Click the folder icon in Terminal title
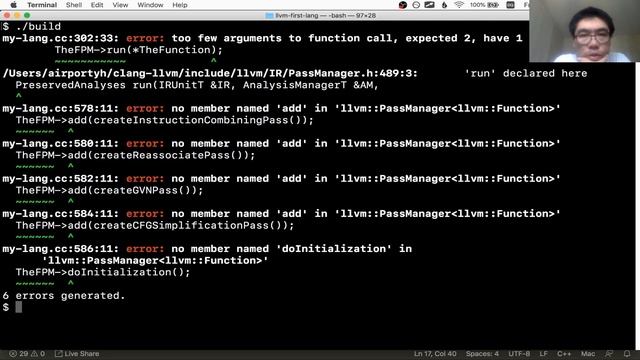Screen dimensions: 640x360 [269, 16]
